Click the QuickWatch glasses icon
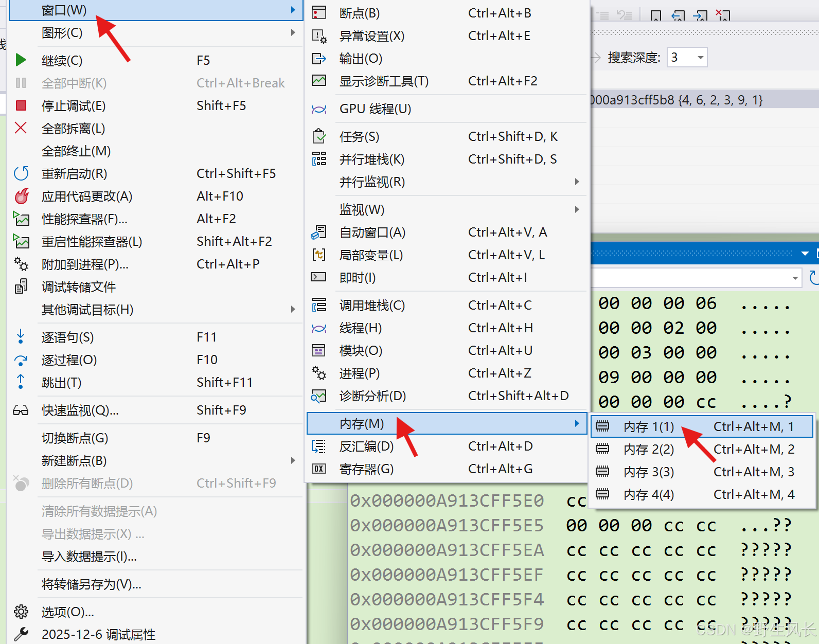The width and height of the screenshot is (819, 644). click(x=21, y=410)
